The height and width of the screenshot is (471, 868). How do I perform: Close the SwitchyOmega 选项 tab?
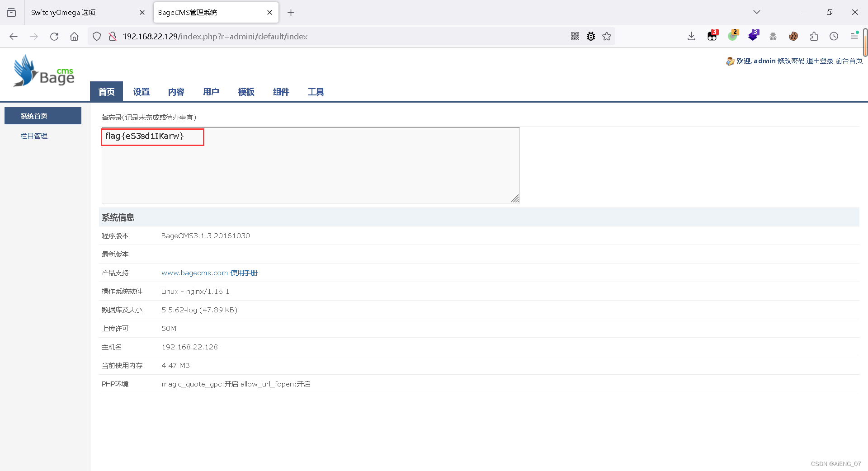[x=142, y=13]
